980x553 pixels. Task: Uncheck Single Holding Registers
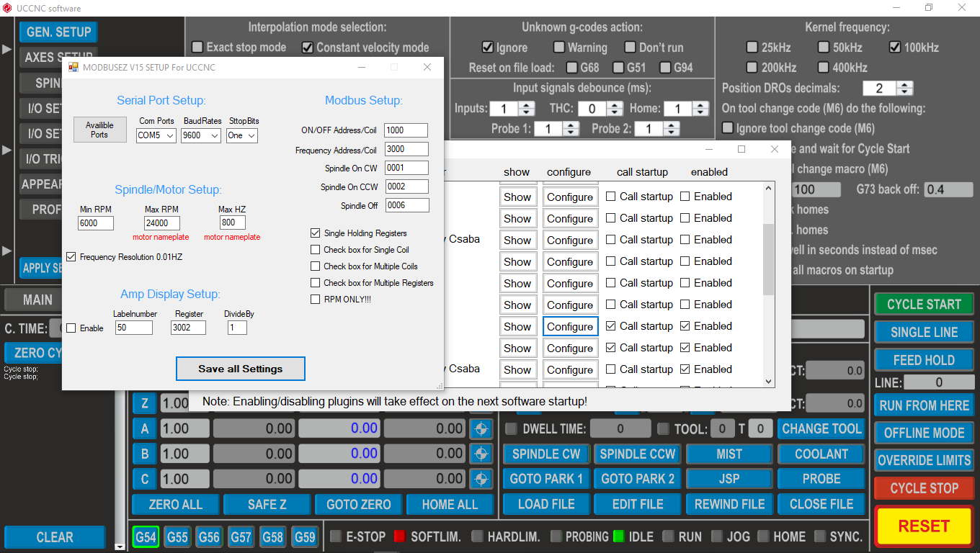[x=315, y=233]
